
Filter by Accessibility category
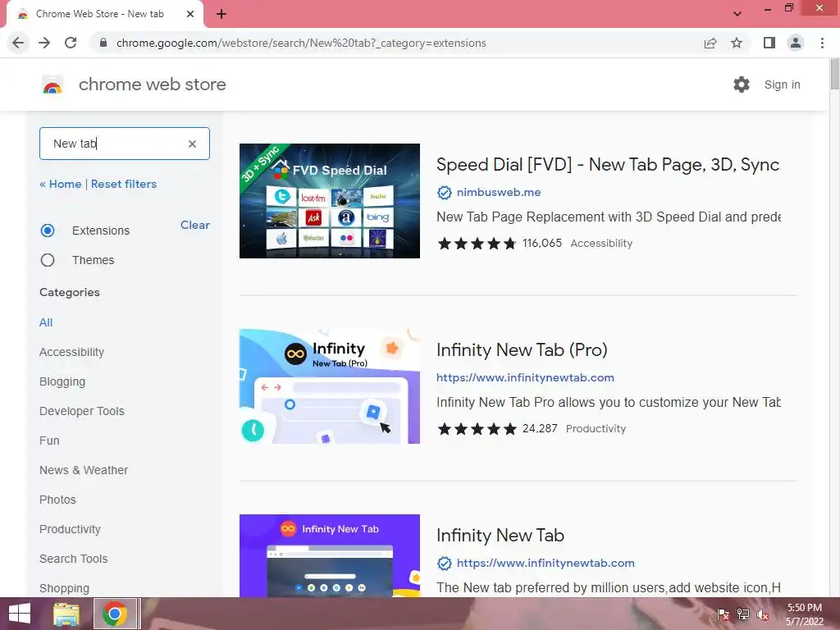coord(72,352)
